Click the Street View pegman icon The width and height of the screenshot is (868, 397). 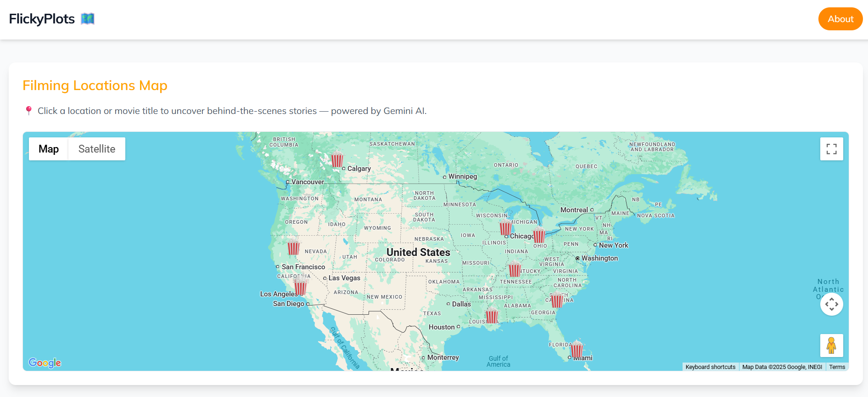tap(831, 346)
